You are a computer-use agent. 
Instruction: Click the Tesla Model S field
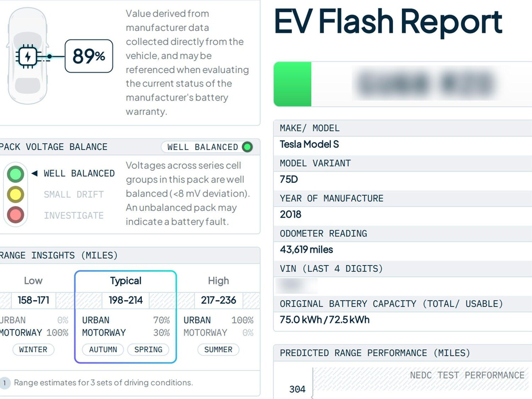pyautogui.click(x=309, y=144)
